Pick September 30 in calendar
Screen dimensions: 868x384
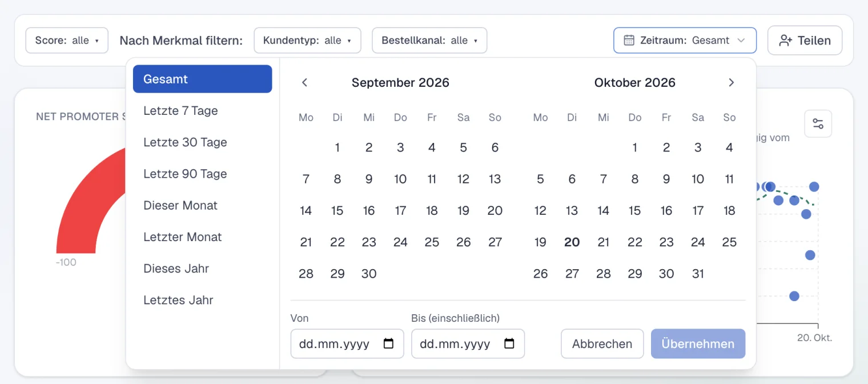[x=369, y=274]
